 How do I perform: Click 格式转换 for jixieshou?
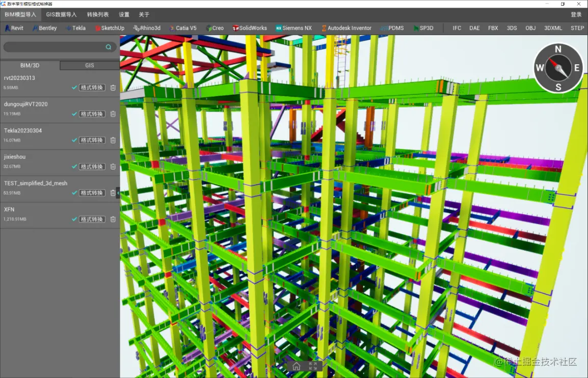(92, 166)
